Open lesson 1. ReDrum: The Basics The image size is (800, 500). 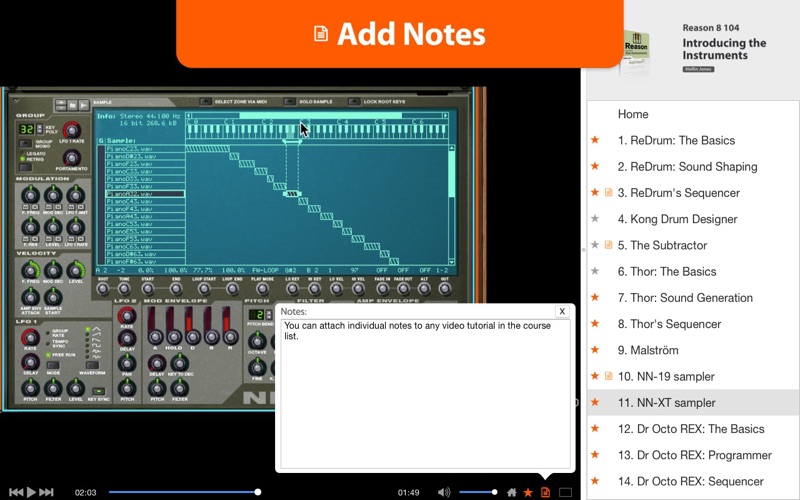pos(676,140)
